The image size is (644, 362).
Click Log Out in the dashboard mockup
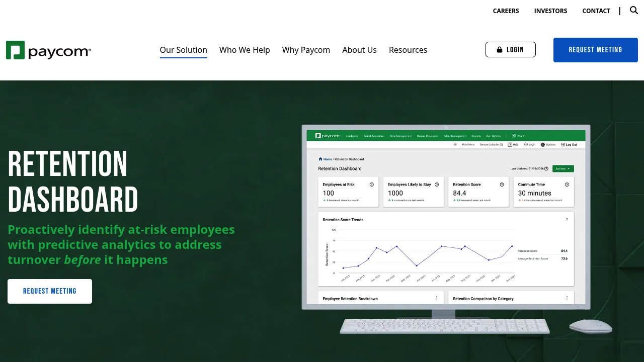click(x=569, y=145)
